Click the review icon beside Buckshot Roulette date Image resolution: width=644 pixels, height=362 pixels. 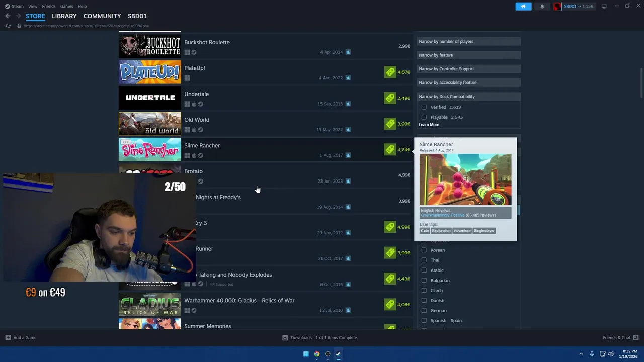[348, 52]
